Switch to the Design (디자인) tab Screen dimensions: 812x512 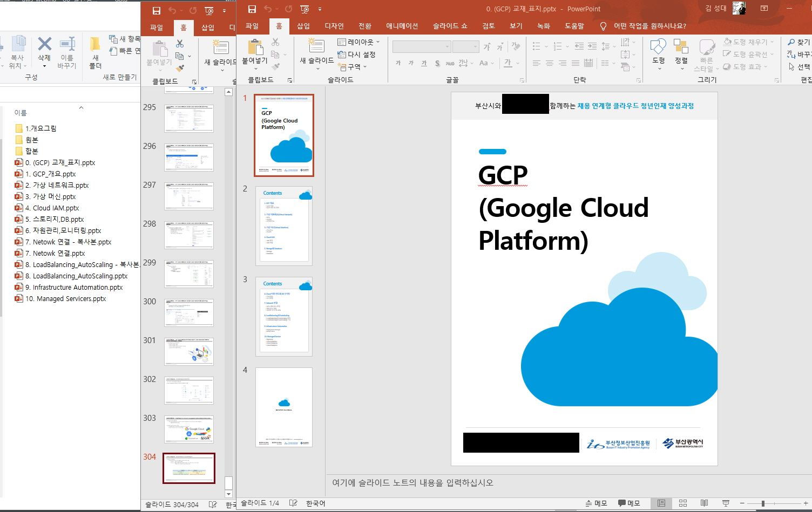click(x=334, y=26)
